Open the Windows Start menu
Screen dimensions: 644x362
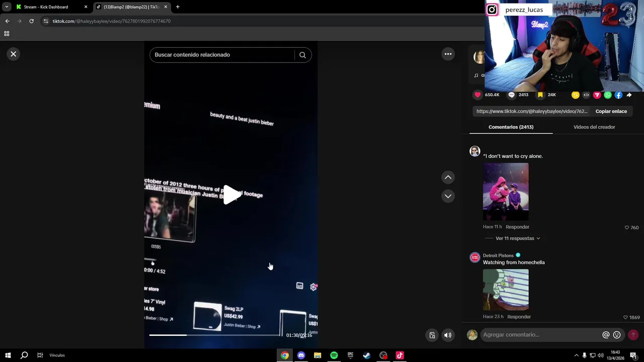click(x=8, y=355)
